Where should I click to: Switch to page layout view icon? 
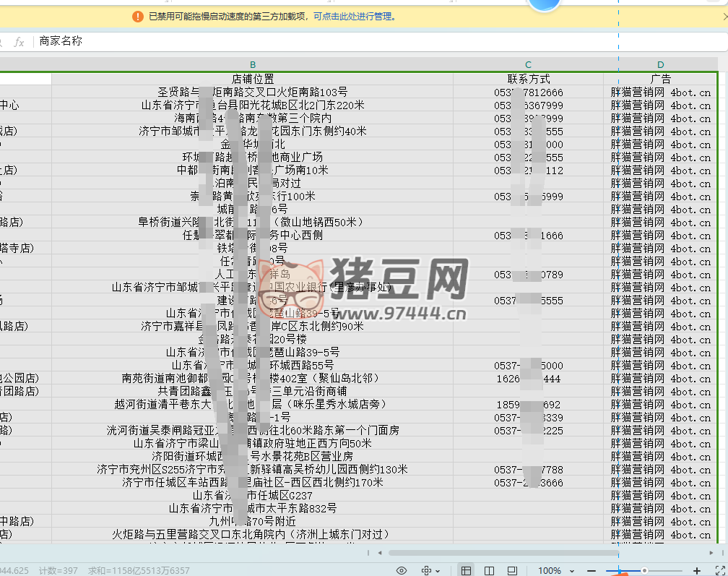[490, 571]
